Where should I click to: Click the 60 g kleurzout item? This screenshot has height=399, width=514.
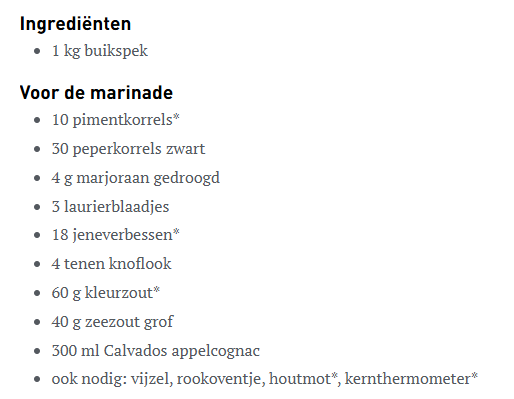point(106,293)
